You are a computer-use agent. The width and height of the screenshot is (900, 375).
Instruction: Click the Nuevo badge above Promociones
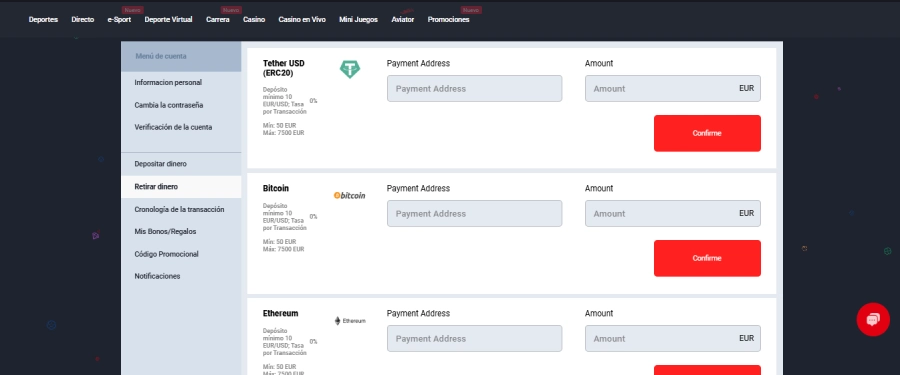pos(471,10)
